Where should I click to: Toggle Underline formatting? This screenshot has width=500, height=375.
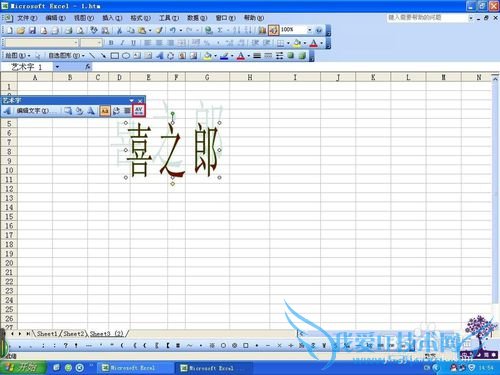click(133, 43)
